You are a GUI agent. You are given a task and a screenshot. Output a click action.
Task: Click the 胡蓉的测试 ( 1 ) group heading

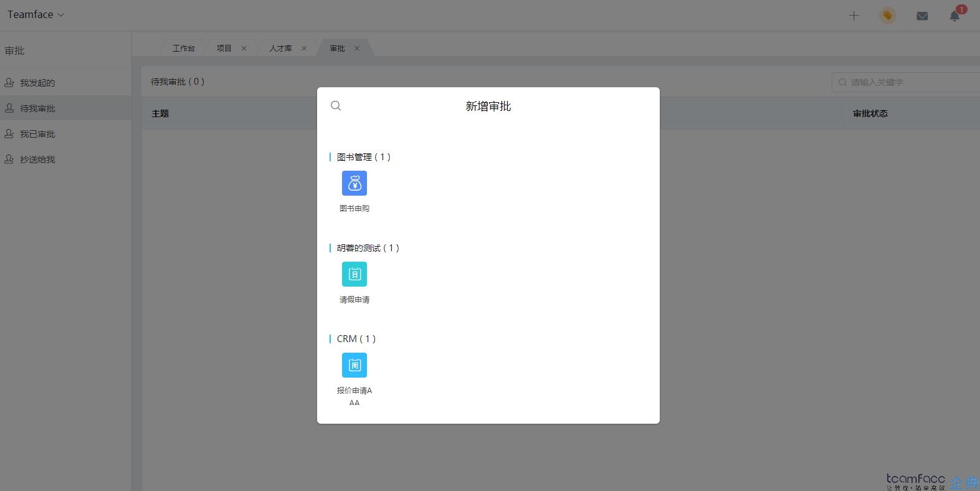pyautogui.click(x=368, y=248)
